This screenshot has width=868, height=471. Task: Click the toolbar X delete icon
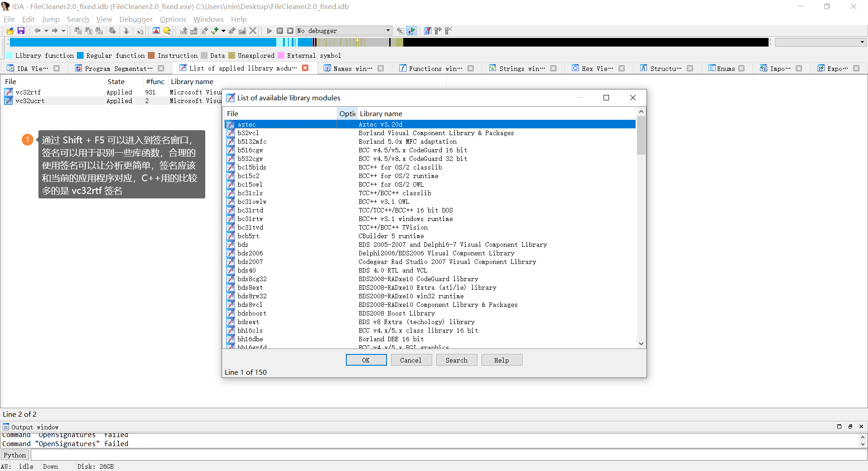coord(253,31)
